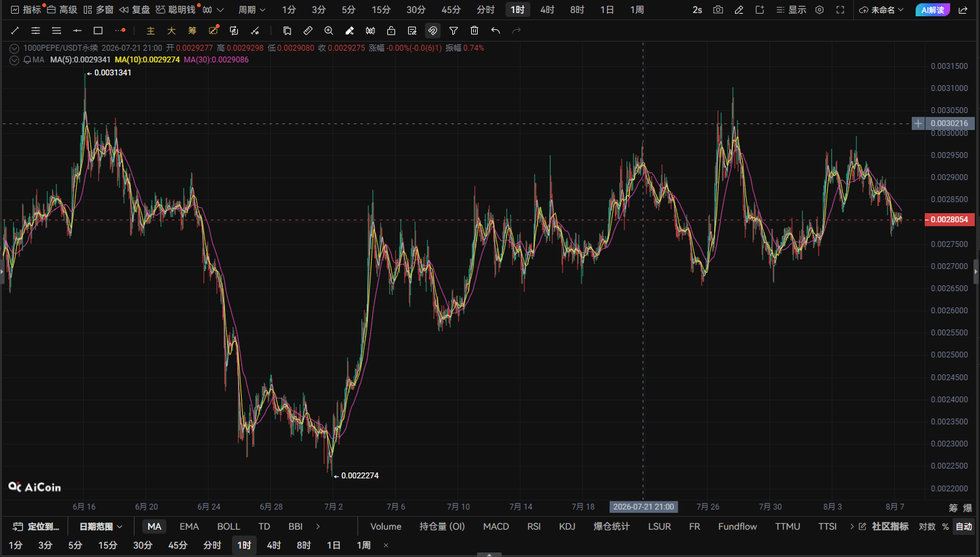Screen dimensions: 980x557
Task: Open the 显示 display options menu
Action: point(791,10)
